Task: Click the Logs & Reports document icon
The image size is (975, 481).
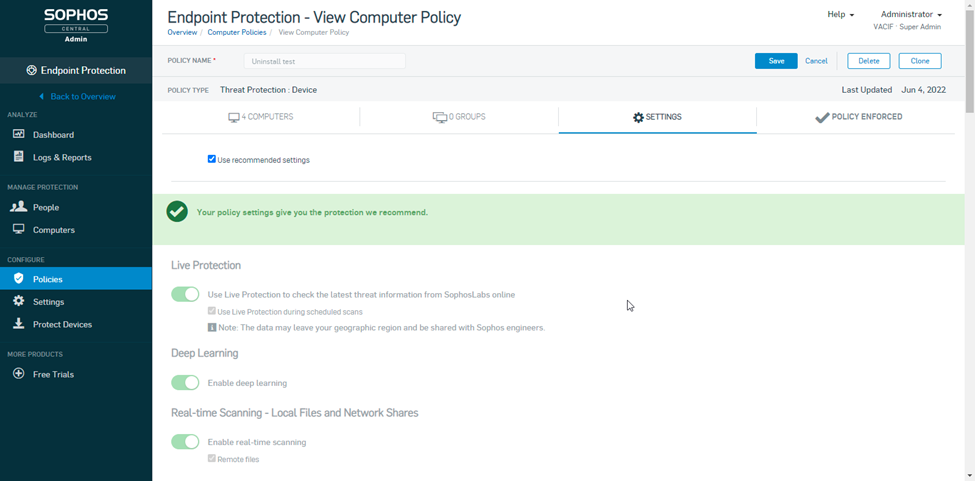Action: coord(19,157)
